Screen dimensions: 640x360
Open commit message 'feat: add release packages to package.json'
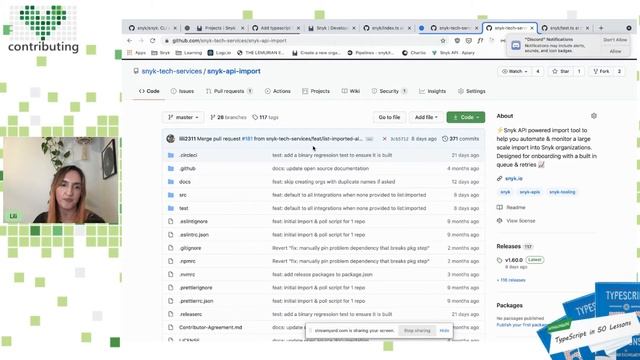pyautogui.click(x=322, y=275)
